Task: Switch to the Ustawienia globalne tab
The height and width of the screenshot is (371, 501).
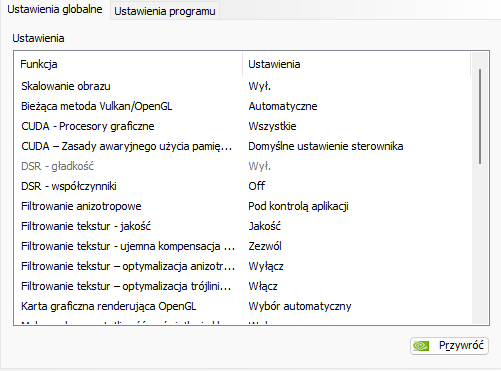Action: coord(55,10)
